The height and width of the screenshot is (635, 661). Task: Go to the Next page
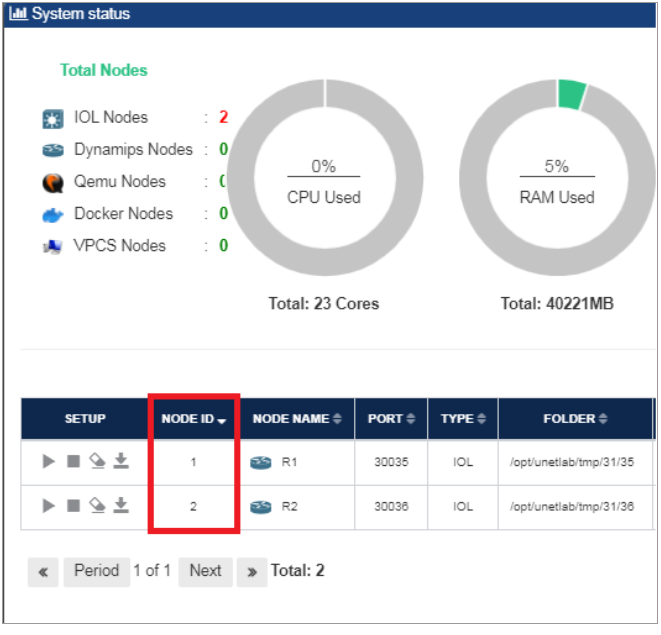pos(205,571)
